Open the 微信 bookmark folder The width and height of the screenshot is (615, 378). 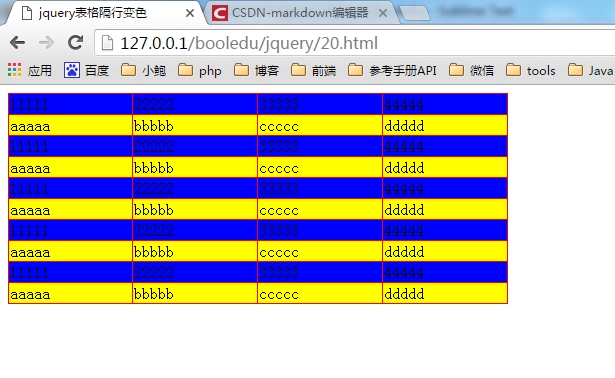(471, 71)
